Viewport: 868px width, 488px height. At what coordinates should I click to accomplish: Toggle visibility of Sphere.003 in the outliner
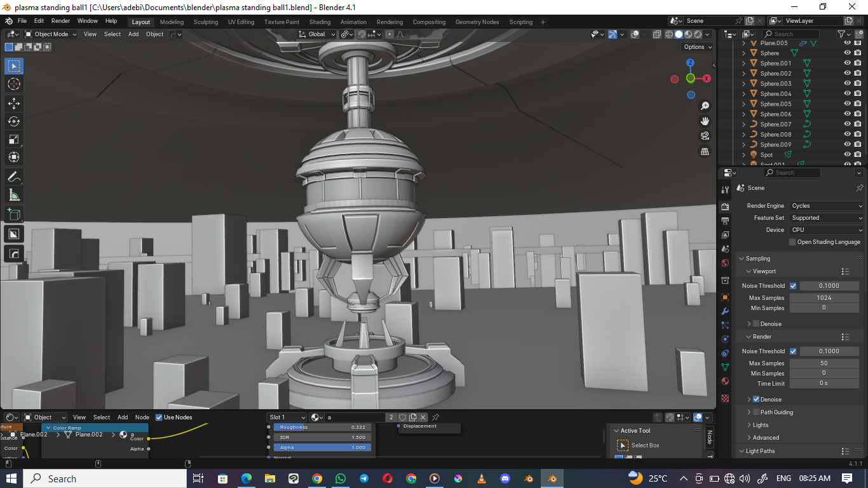coord(846,83)
